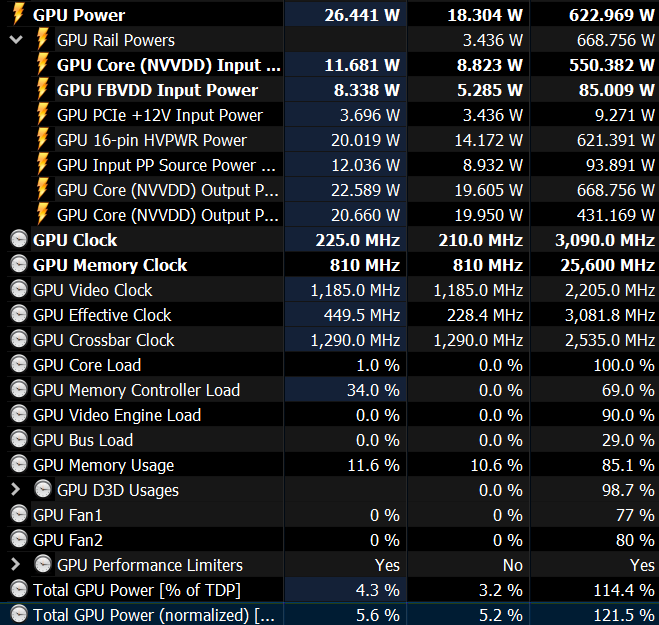Click the clock icon of GPU Video Clock

[18, 289]
